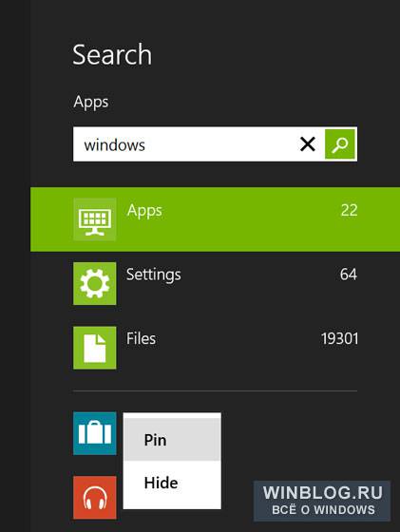Viewport: 400px width, 532px height.
Task: Select the Files results category label
Action: tap(142, 338)
